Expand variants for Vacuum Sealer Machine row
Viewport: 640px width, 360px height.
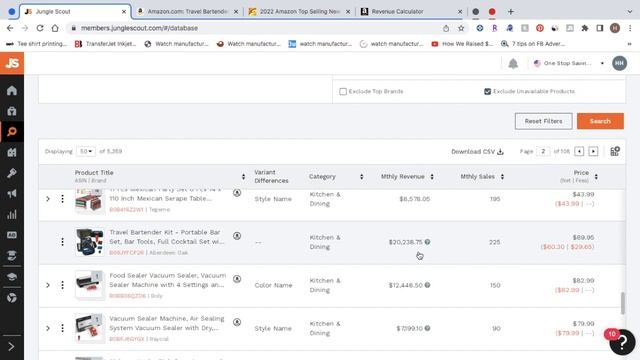point(48,328)
